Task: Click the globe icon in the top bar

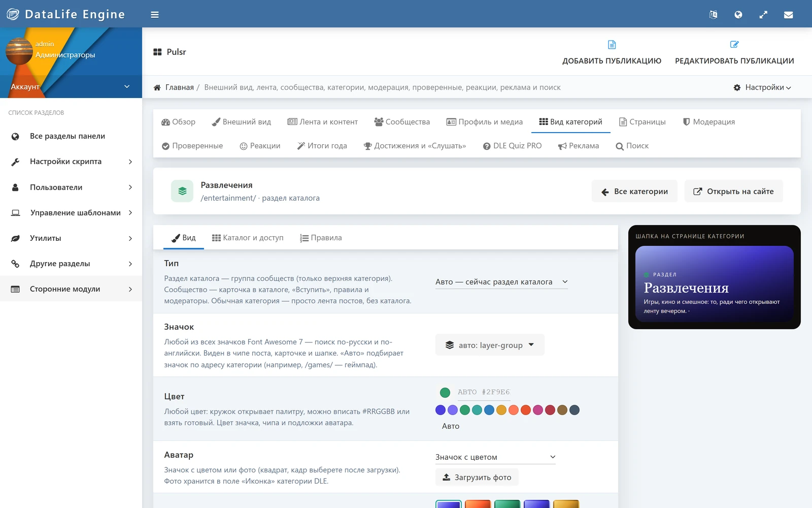Action: pos(738,15)
